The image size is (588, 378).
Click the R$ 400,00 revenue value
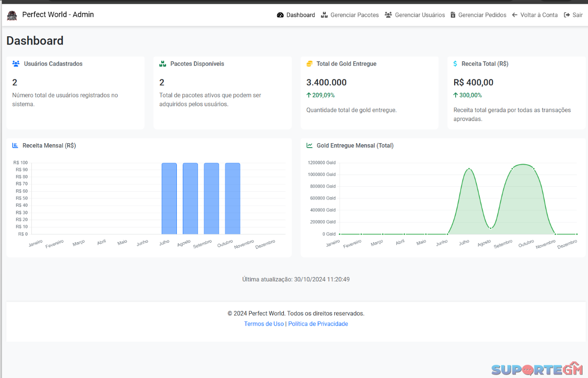coord(473,82)
